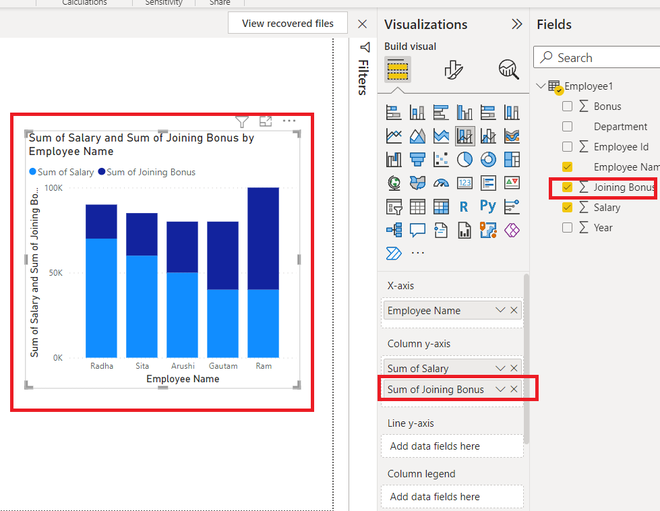Select the Power Apps visual
Image resolution: width=660 pixels, height=511 pixels.
(512, 231)
